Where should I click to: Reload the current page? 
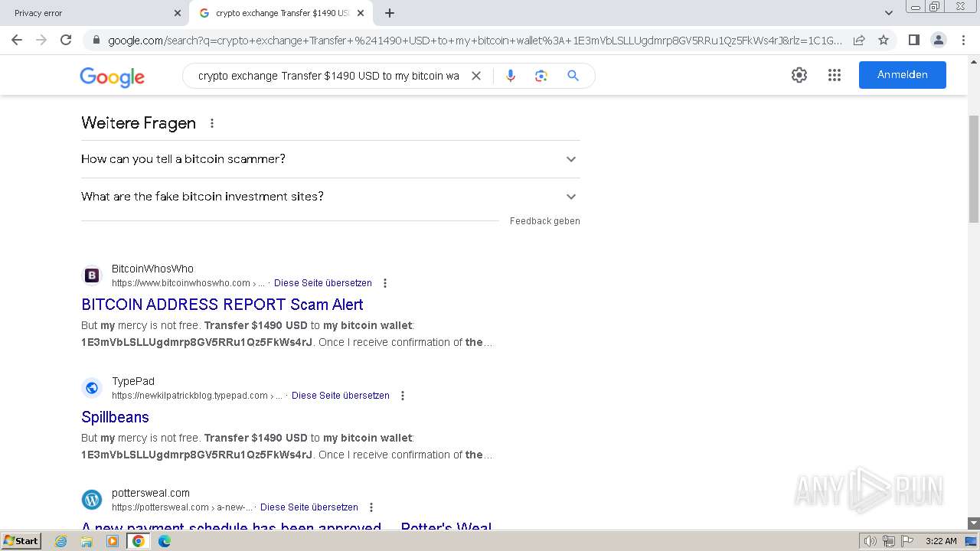click(66, 40)
